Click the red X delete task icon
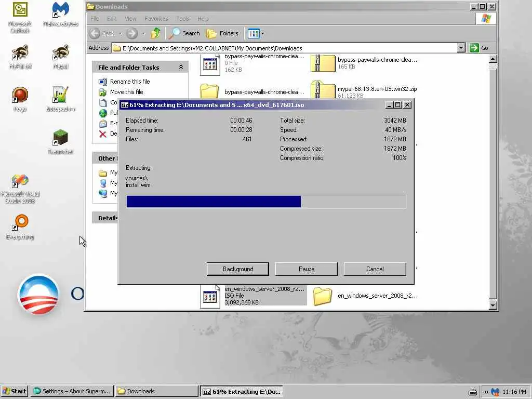Viewport: 532px width, 399px height. 103,134
